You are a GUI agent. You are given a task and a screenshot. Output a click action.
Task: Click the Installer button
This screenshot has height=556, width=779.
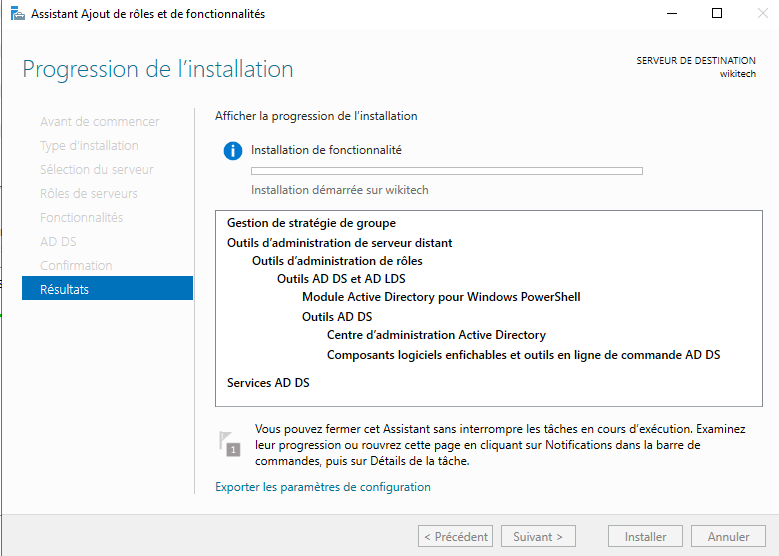click(x=645, y=537)
